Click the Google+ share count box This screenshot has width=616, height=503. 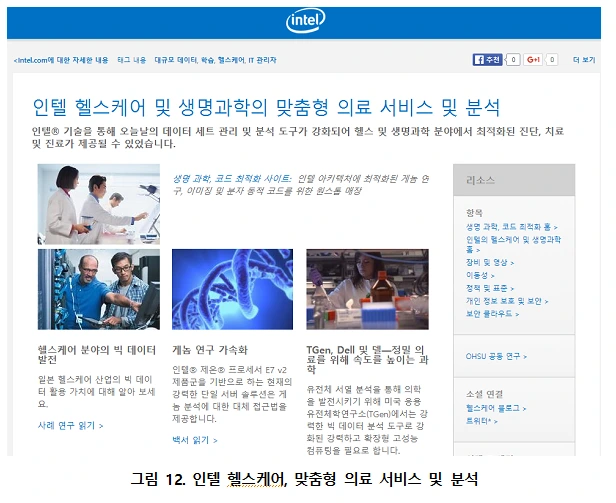tap(552, 60)
